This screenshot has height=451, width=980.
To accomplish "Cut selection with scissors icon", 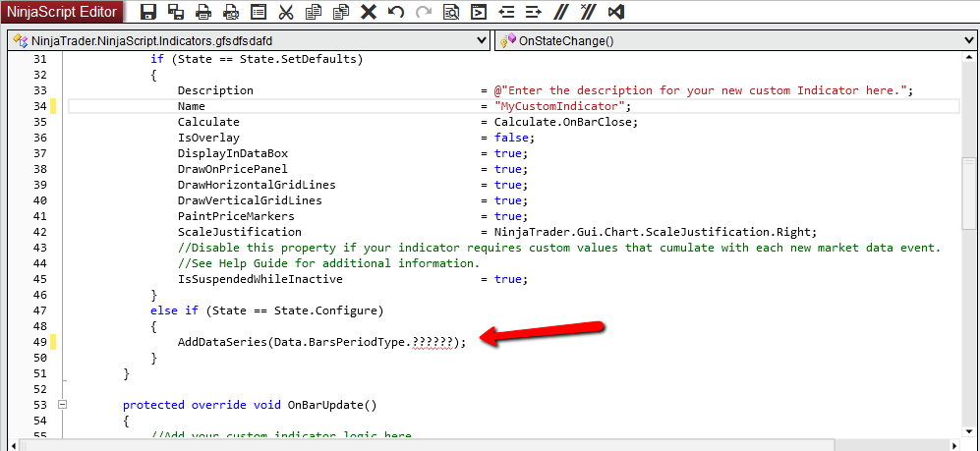I will point(286,11).
